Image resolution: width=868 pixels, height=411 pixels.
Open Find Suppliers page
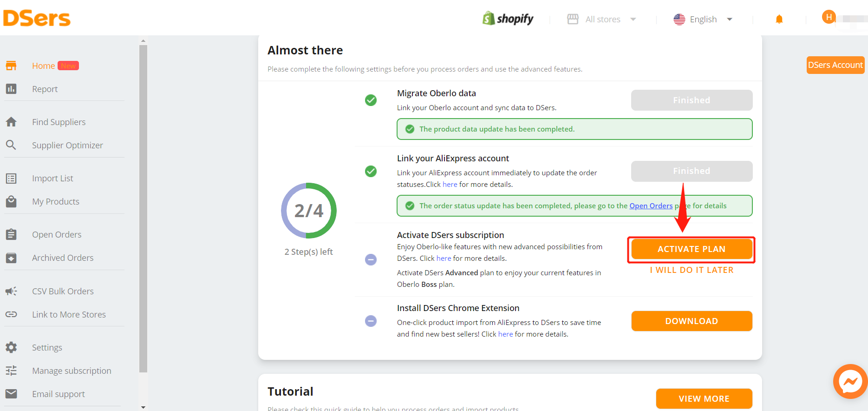[59, 122]
